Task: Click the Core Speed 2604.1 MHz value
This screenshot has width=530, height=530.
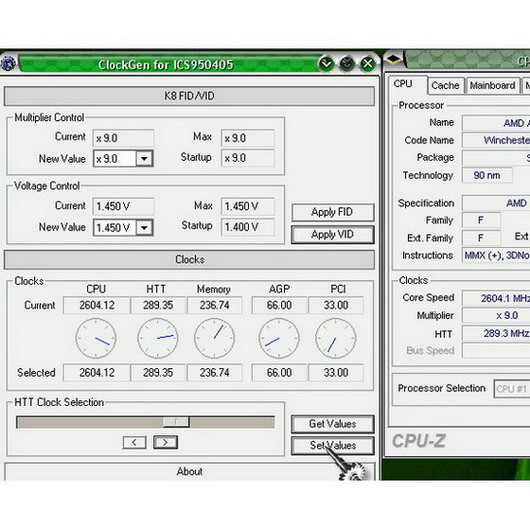Action: click(496, 298)
